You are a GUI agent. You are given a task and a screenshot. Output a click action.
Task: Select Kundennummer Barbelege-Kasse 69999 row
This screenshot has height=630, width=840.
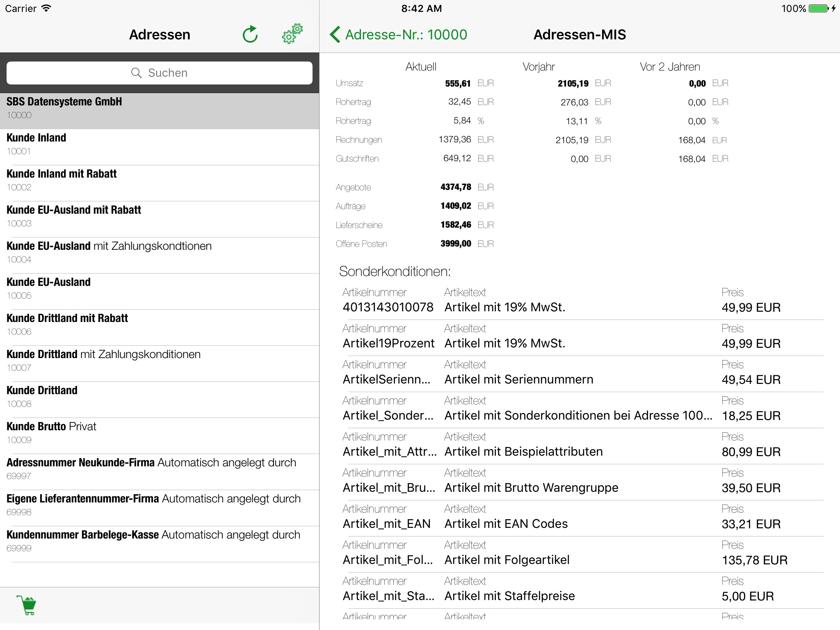coord(160,544)
